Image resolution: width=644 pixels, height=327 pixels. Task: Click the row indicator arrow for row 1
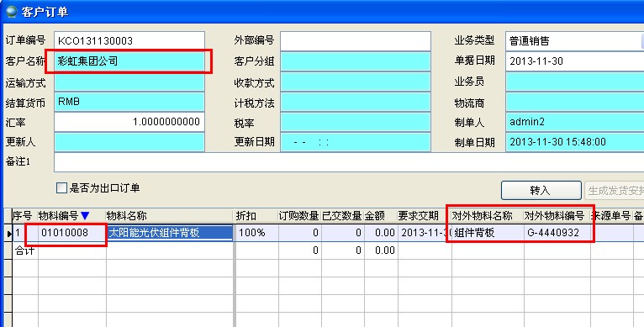click(x=9, y=234)
